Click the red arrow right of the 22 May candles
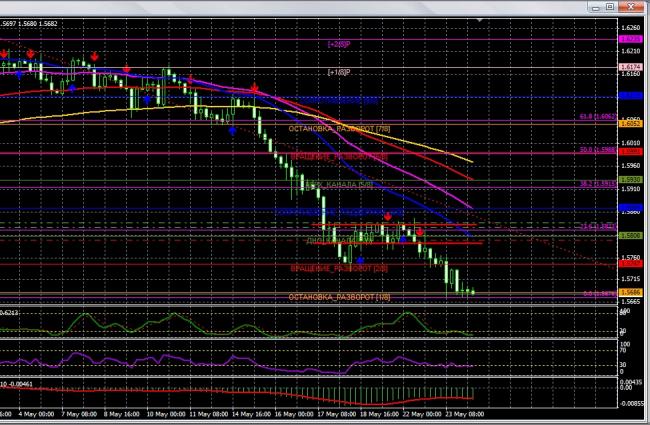The width and height of the screenshot is (650, 425). coord(419,231)
